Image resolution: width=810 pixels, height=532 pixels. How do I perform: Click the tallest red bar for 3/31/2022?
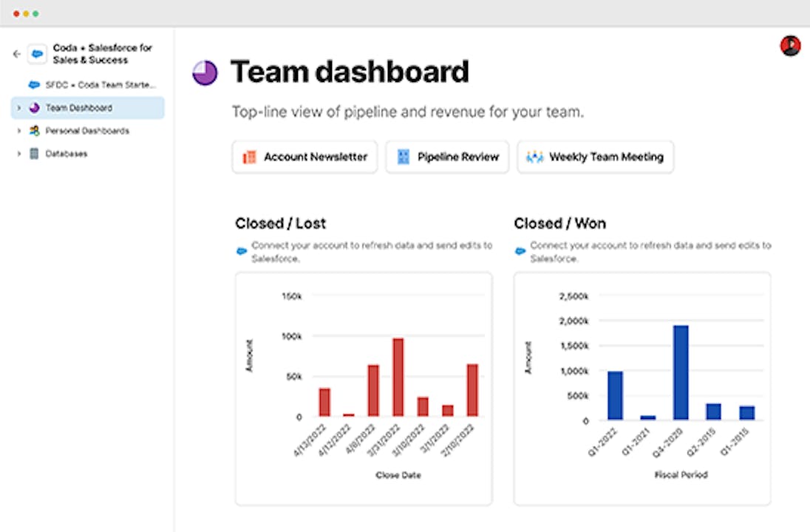(398, 377)
